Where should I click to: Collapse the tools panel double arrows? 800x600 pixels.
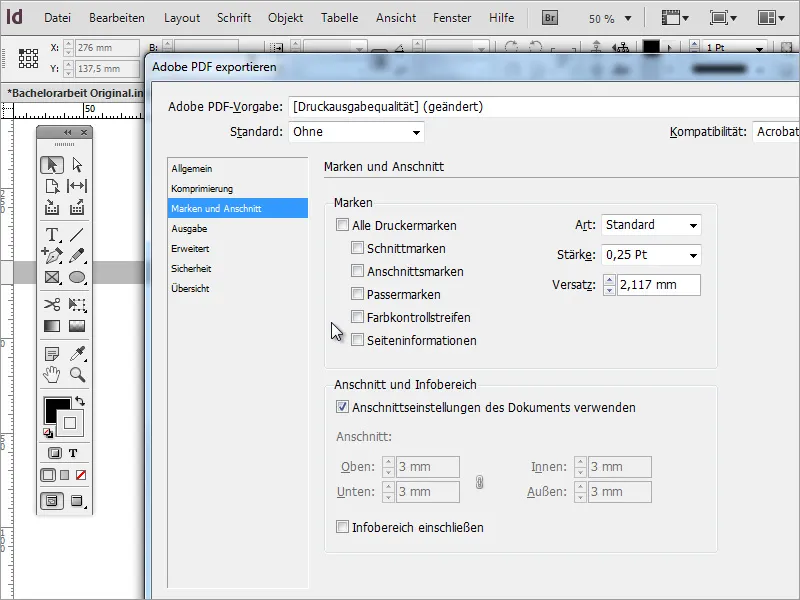pyautogui.click(x=67, y=133)
